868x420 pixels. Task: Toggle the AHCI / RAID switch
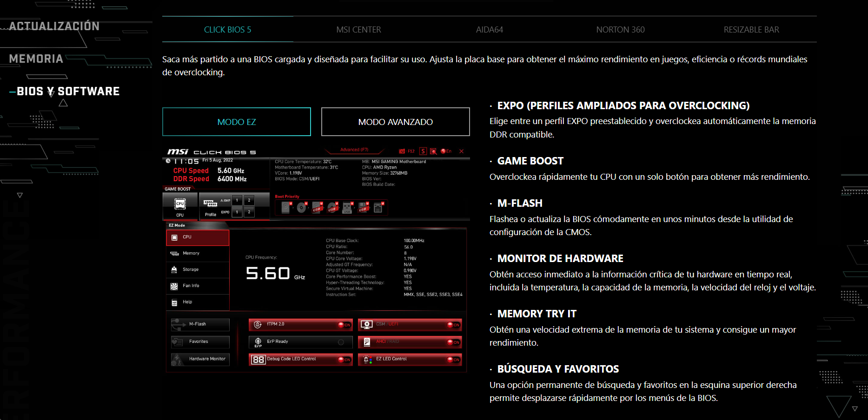(453, 342)
